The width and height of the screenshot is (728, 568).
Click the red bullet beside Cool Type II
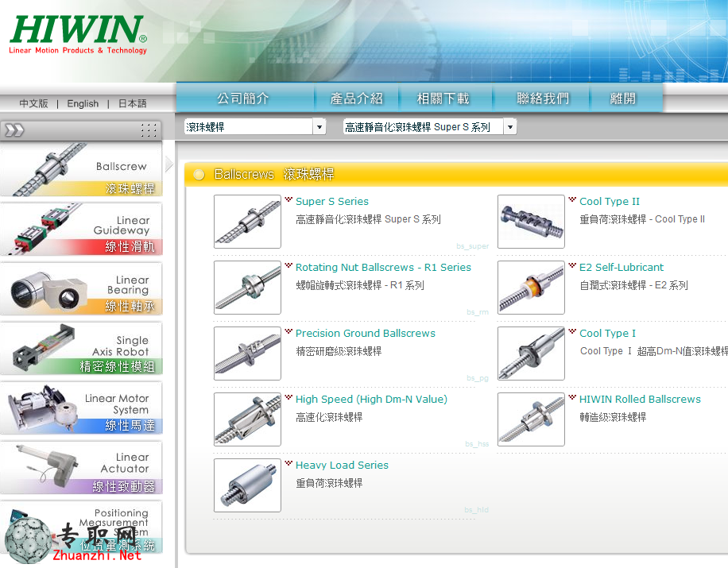[572, 199]
